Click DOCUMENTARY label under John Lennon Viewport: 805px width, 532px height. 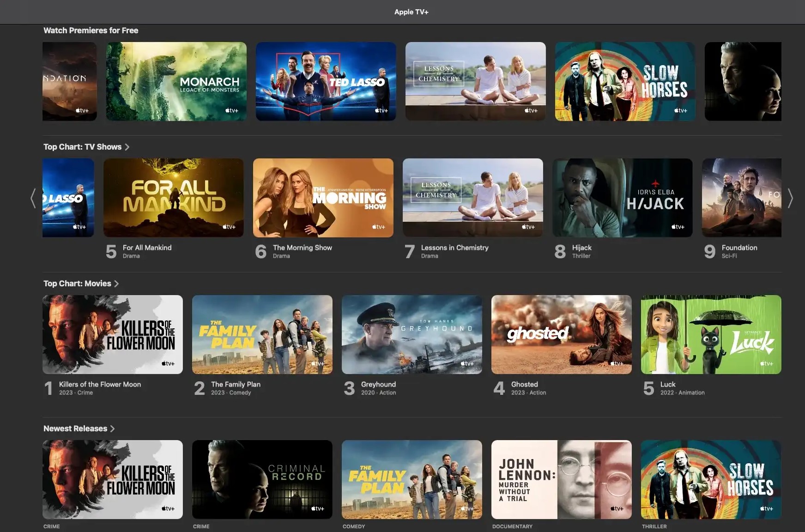(x=512, y=526)
